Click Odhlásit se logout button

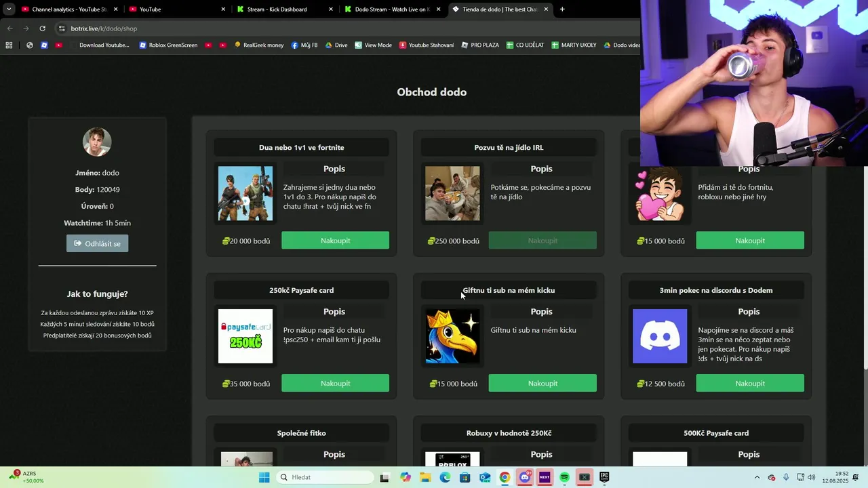coord(97,243)
